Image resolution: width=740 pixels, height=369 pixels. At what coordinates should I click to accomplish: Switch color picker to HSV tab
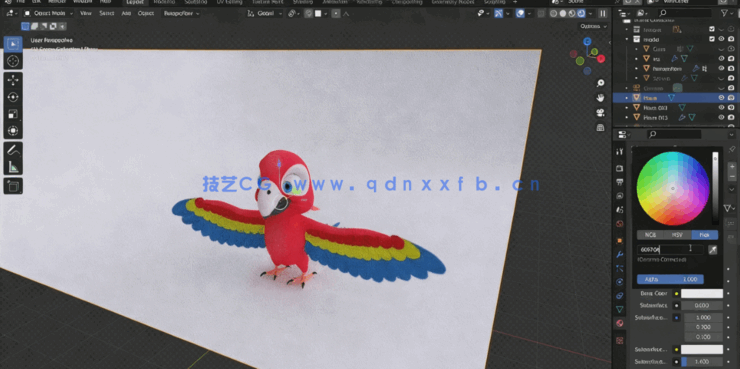tap(677, 235)
